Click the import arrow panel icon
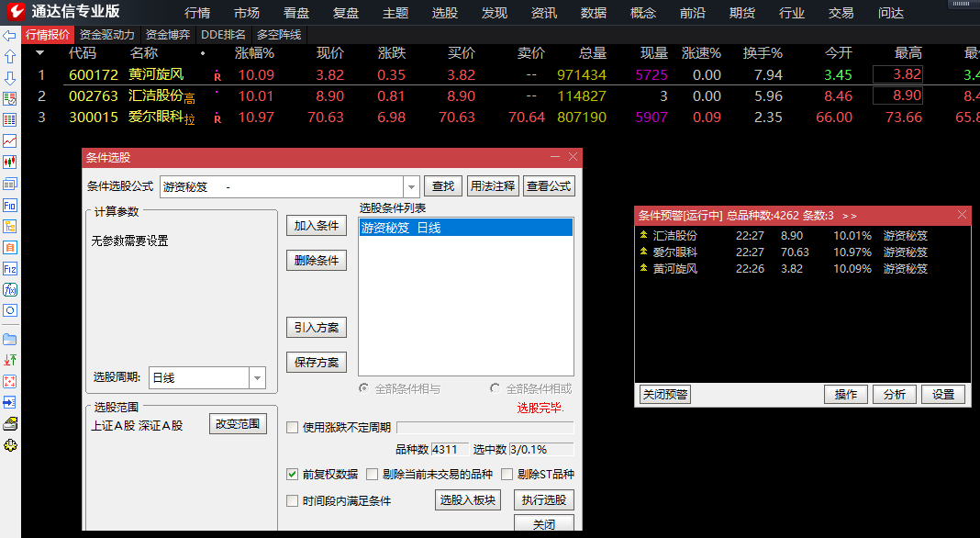 (9, 402)
